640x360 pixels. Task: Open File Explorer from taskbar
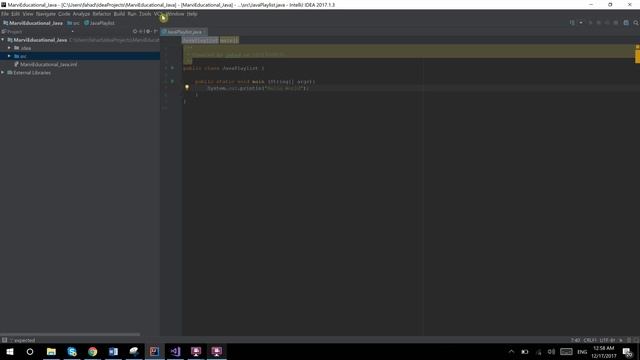click(x=51, y=351)
